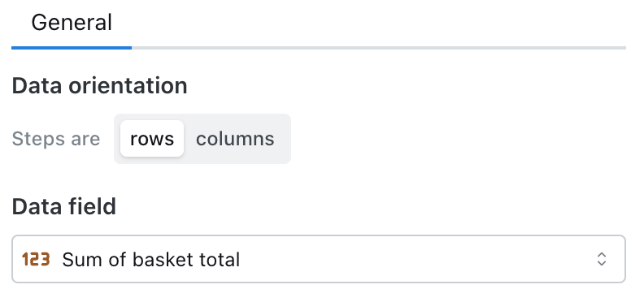Expand the Sum of basket total selector
The height and width of the screenshot is (302, 644).
click(319, 259)
